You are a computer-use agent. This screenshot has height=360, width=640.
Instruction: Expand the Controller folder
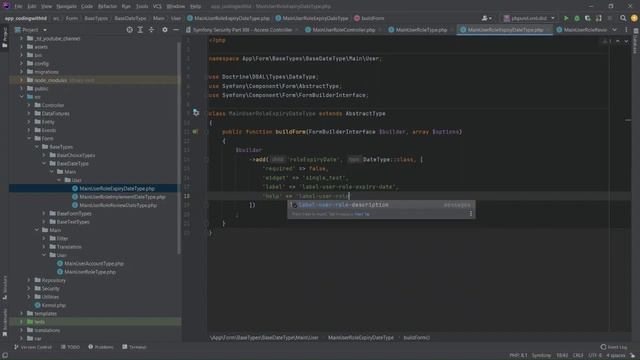[x=29, y=105]
